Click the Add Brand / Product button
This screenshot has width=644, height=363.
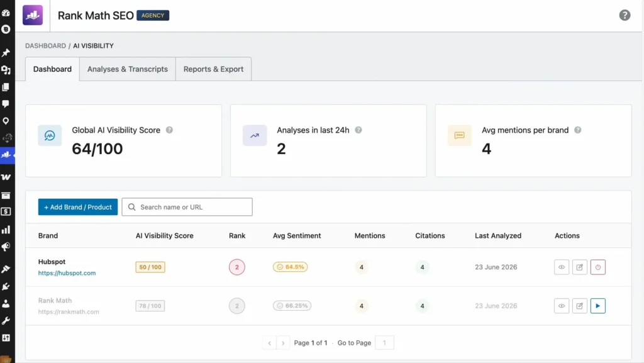[x=77, y=207]
